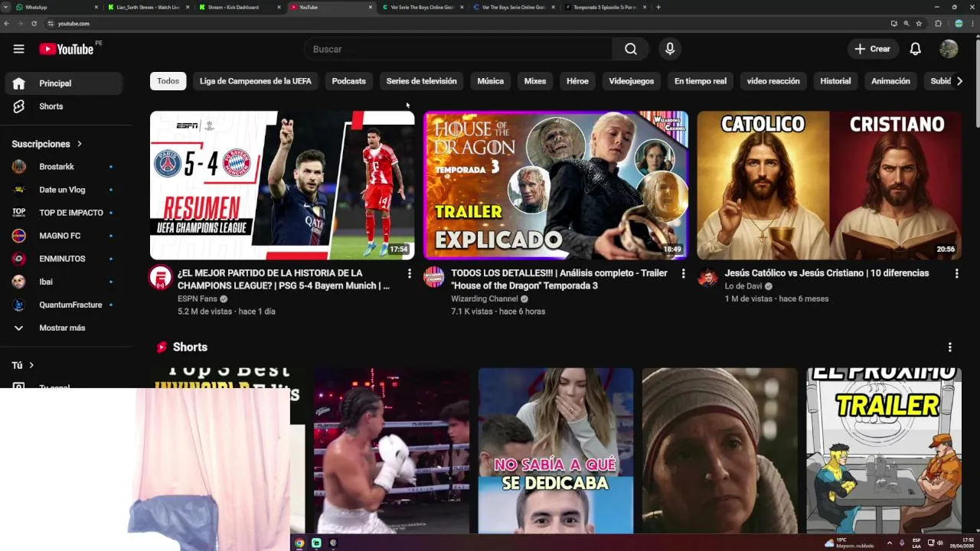Open the NO SABÍA A QUÉ SE DEDICABA Short
The image size is (980, 551).
(x=556, y=451)
